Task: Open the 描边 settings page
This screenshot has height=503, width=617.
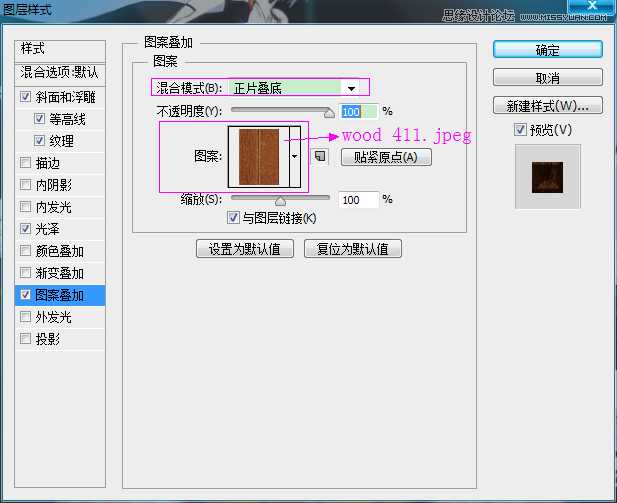Action: point(48,163)
